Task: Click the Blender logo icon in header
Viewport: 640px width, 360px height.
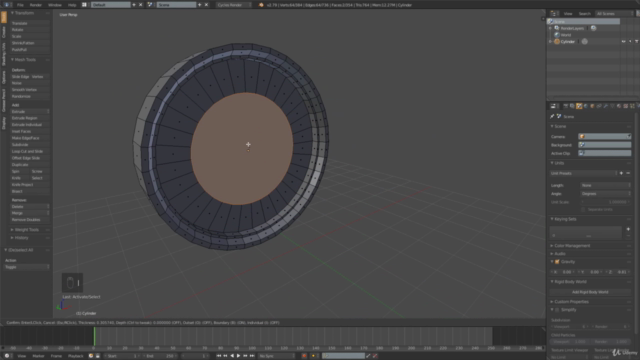Action: (x=261, y=5)
